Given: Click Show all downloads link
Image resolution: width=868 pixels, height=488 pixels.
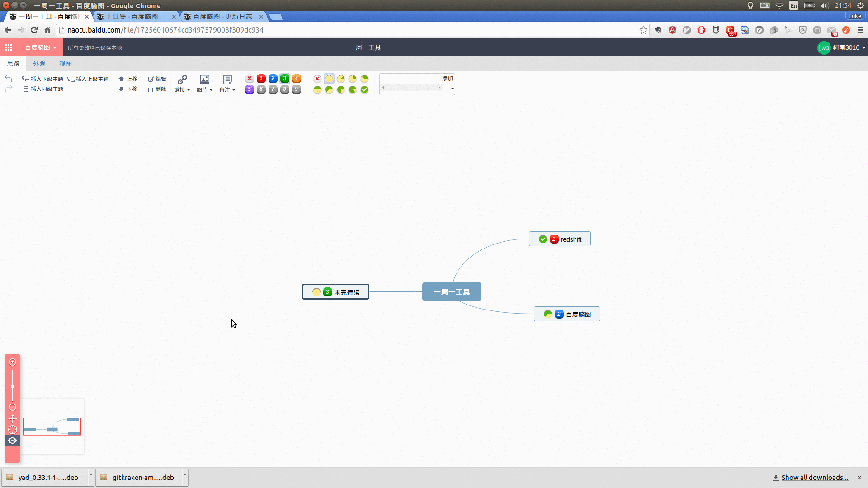Looking at the screenshot, I should (x=814, y=478).
